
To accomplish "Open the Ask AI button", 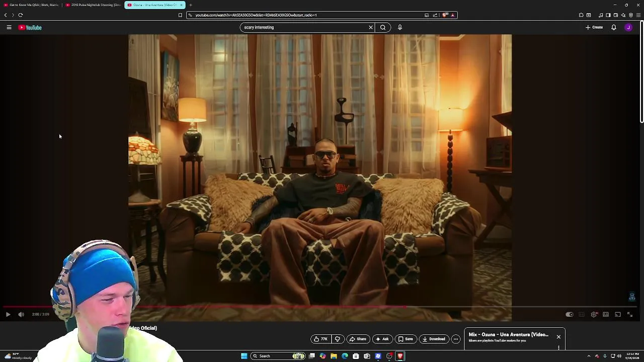I will [382, 339].
